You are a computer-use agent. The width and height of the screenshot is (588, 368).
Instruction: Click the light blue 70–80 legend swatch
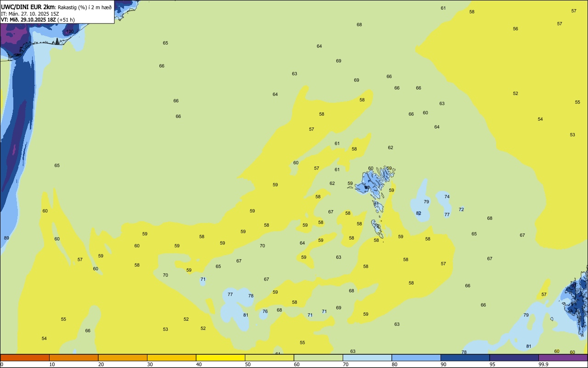367,357
